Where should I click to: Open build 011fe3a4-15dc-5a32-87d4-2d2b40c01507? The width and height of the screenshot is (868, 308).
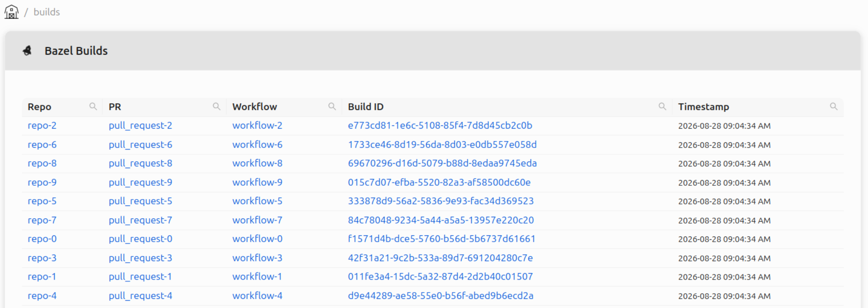[x=440, y=276]
